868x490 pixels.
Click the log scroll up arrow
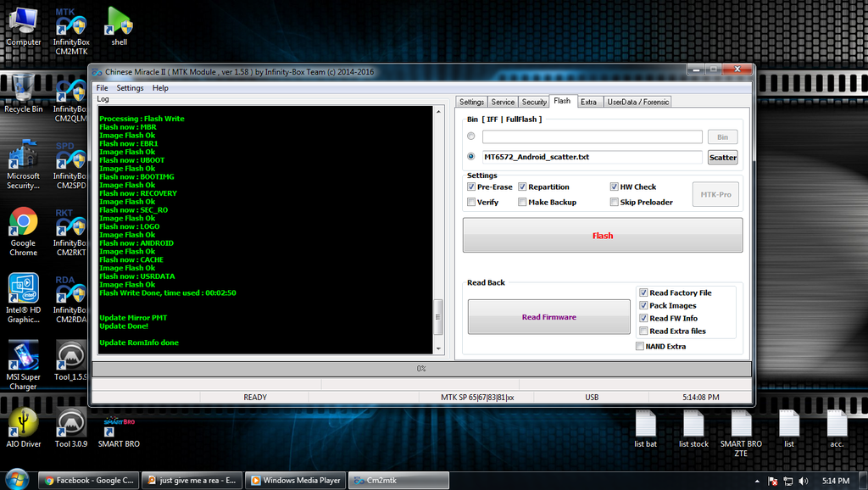438,111
